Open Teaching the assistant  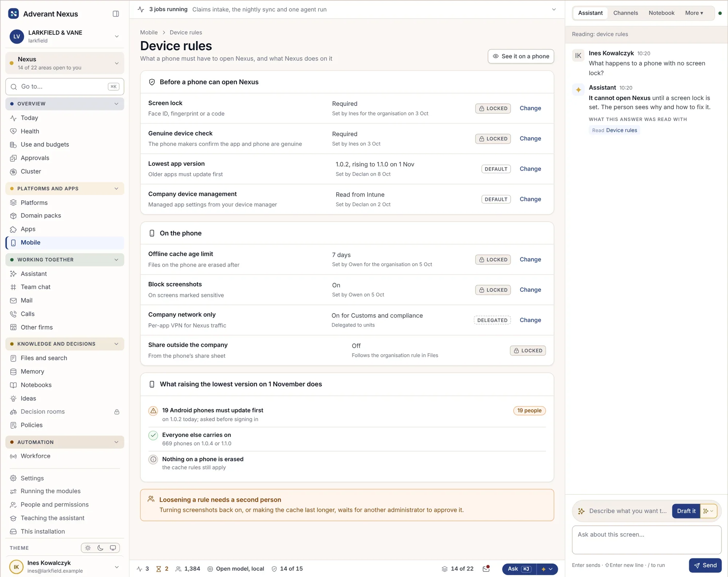(x=52, y=518)
